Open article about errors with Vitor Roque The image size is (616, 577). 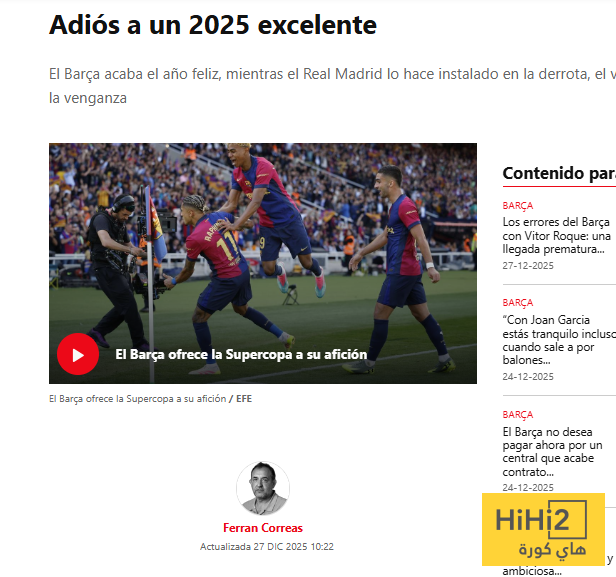pyautogui.click(x=557, y=236)
